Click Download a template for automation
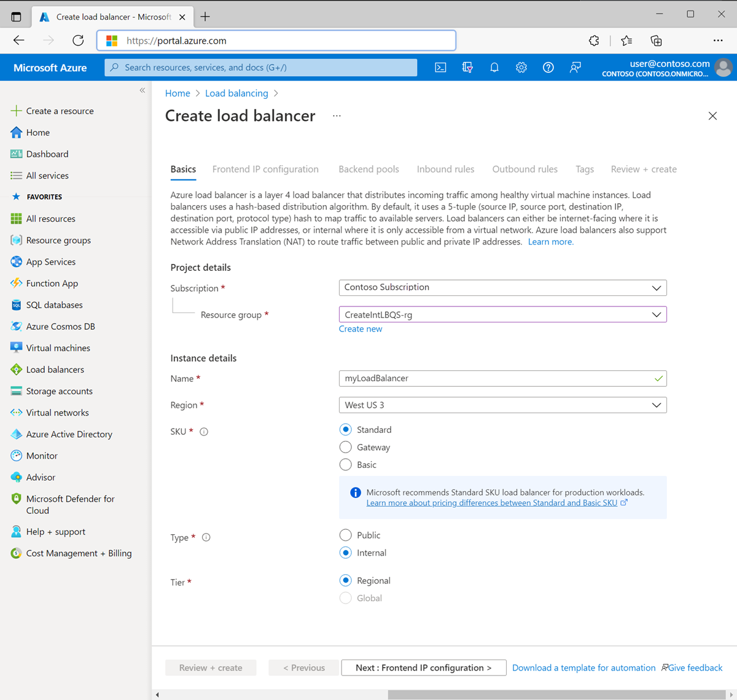This screenshot has height=700, width=737. 584,668
